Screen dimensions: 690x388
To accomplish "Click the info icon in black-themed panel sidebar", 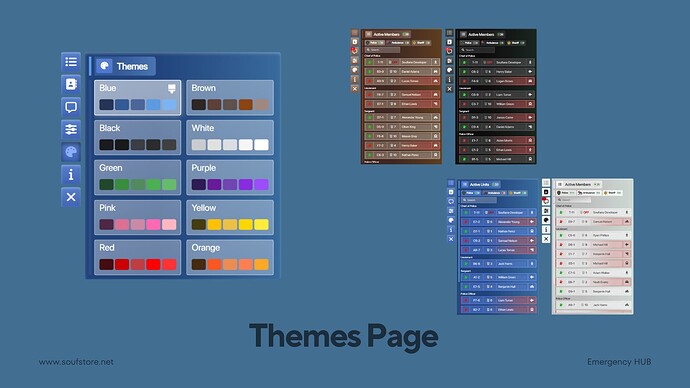I will pos(449,79).
